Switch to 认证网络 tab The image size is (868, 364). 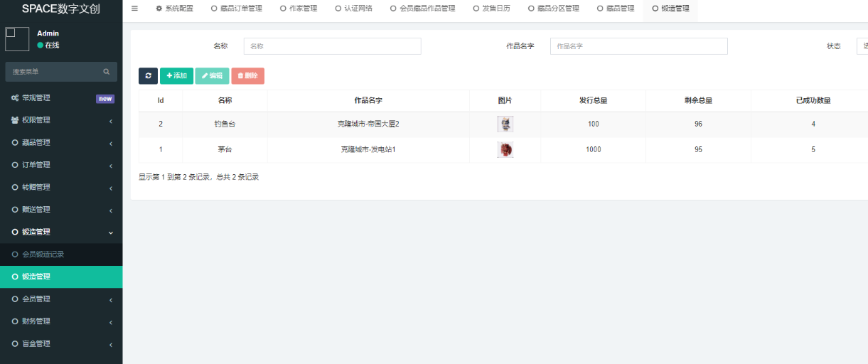pyautogui.click(x=353, y=9)
